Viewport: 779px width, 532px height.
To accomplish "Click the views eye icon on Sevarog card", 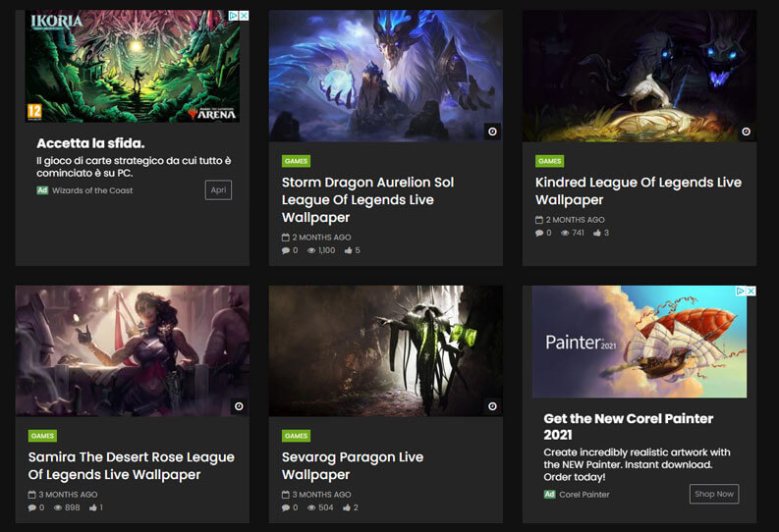I will [311, 507].
